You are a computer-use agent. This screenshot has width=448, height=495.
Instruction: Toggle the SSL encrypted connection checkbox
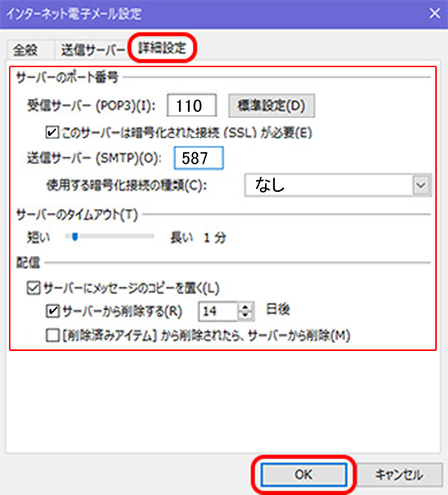(x=52, y=133)
